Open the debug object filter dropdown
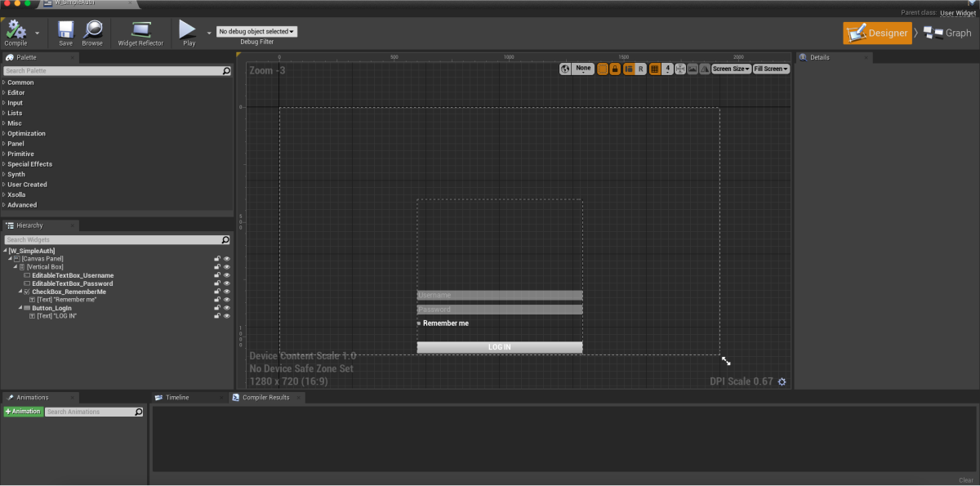Viewport: 980px width, 486px height. 256,31
